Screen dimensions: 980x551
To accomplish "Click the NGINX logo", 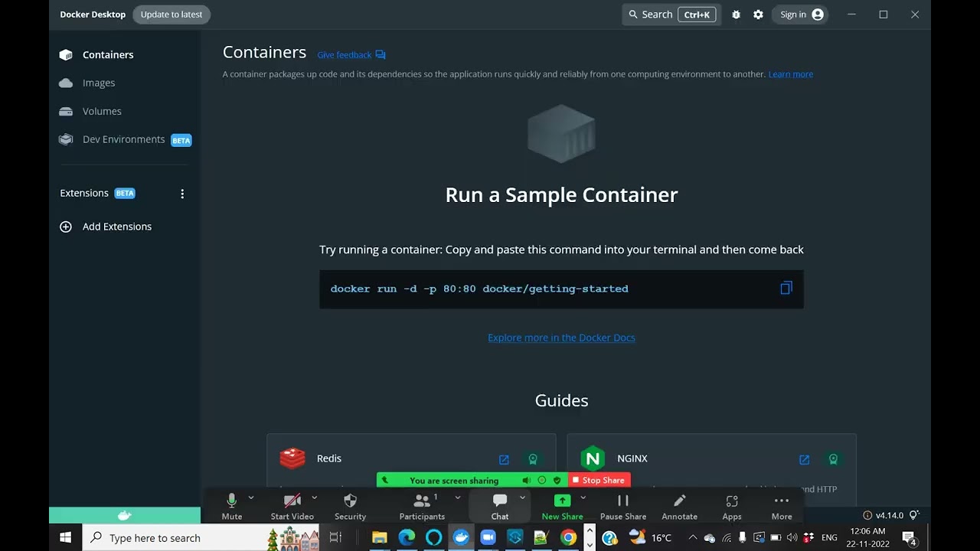I will [x=593, y=458].
